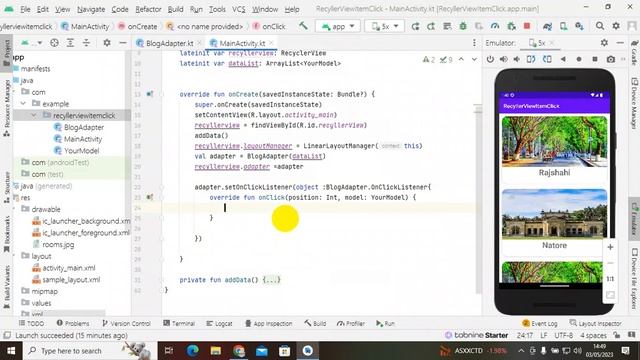Open editor tabs more options menu
Screen dimensions: 640x360
(474, 43)
